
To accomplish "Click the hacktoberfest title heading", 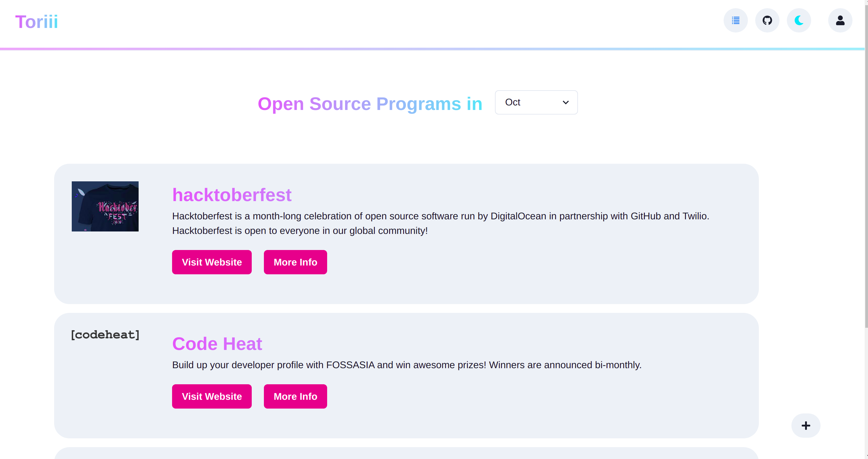I will click(231, 195).
